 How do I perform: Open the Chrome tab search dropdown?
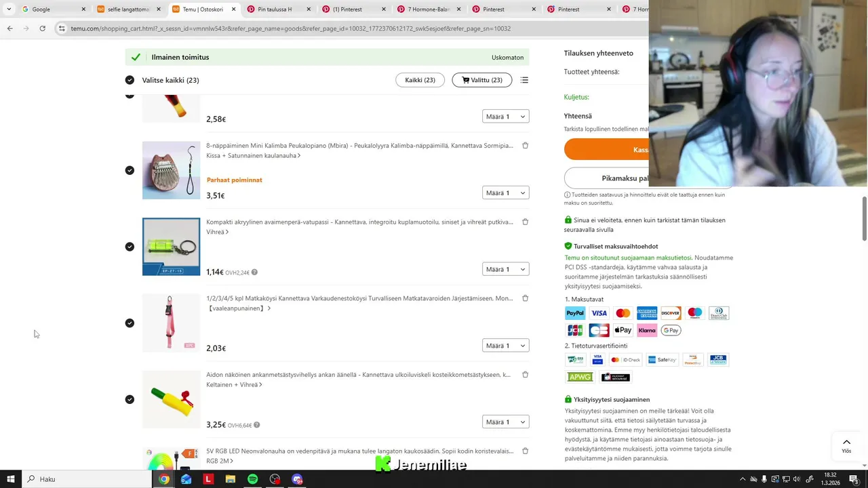pyautogui.click(x=9, y=9)
